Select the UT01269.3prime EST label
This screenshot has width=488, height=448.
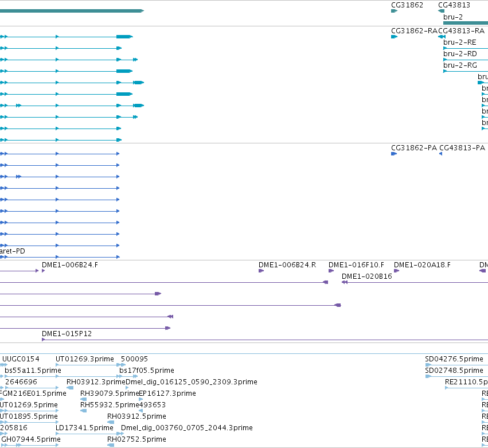tap(85, 359)
